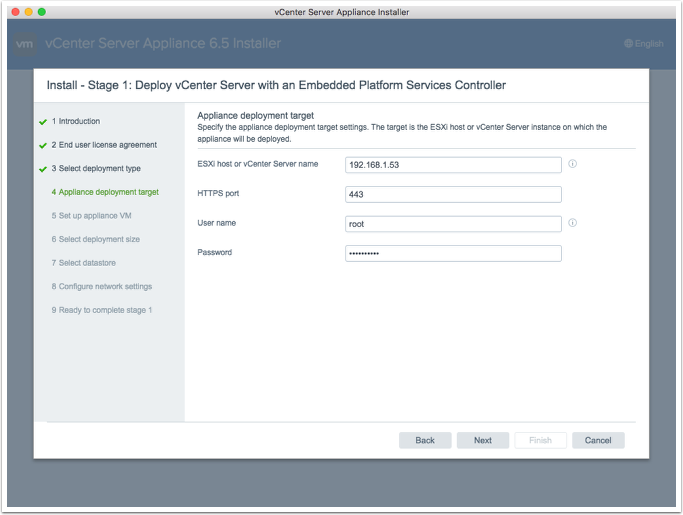Click info icon beside ESXi host field
This screenshot has width=683, height=515.
573,164
